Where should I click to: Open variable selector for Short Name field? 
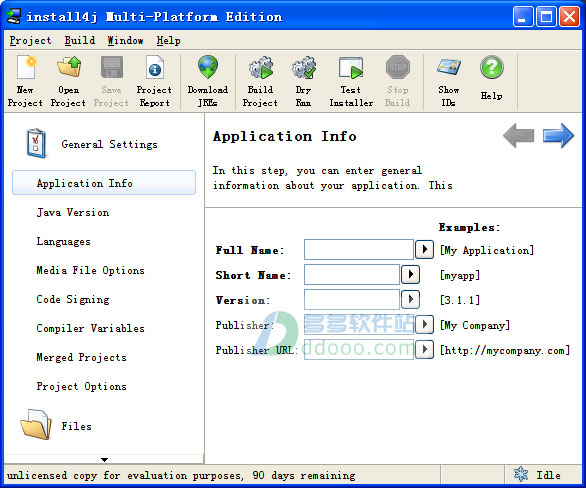click(410, 274)
